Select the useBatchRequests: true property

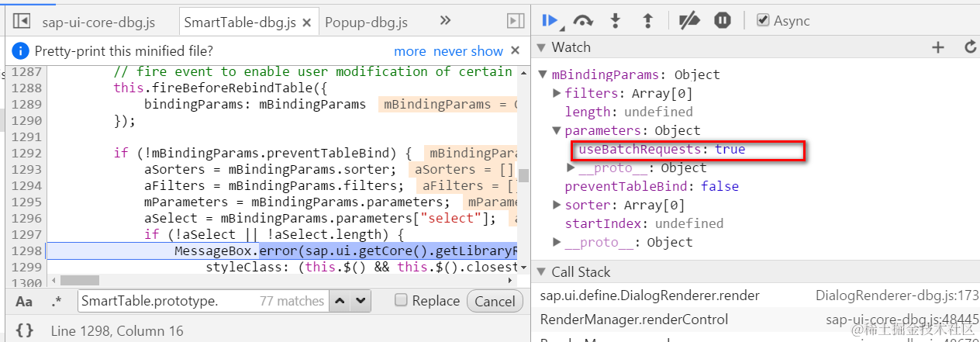click(662, 150)
